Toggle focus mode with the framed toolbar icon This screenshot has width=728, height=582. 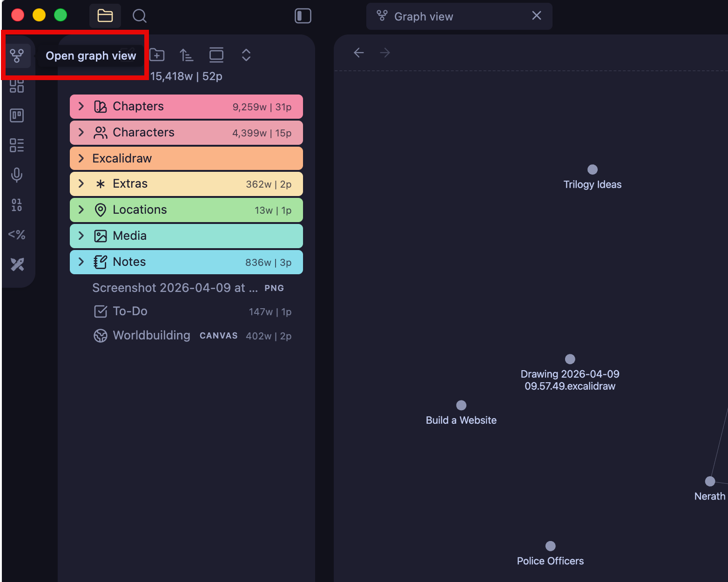tap(216, 55)
